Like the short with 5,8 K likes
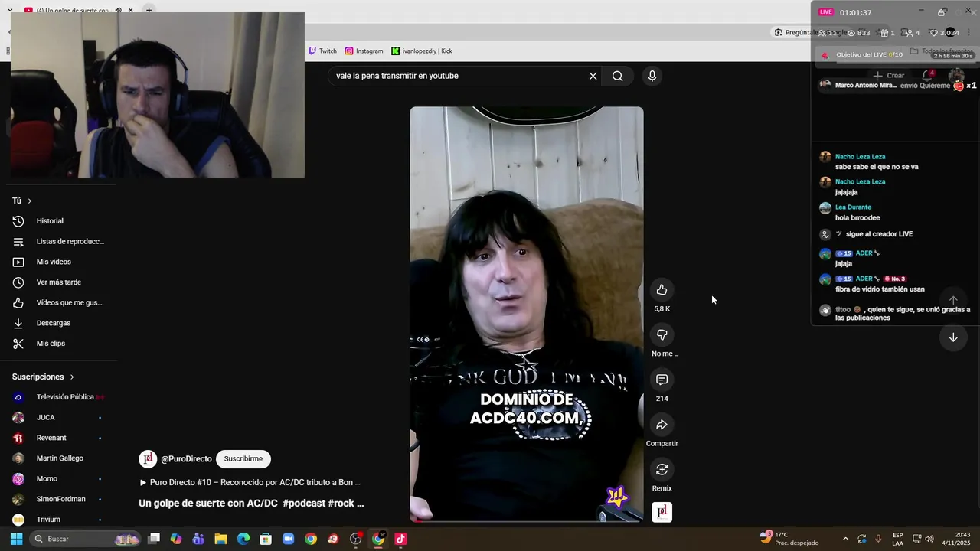Screen dimensions: 980x551 661,289
